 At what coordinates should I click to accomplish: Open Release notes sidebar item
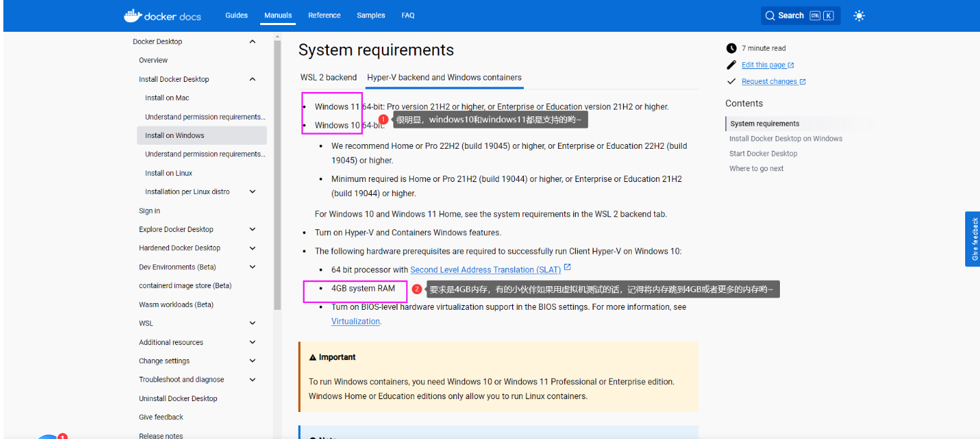[161, 436]
